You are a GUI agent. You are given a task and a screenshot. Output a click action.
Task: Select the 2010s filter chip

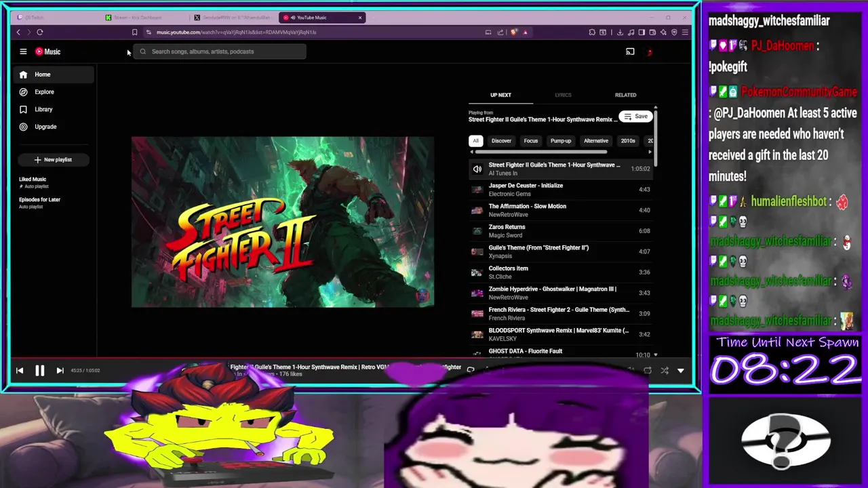coord(628,141)
